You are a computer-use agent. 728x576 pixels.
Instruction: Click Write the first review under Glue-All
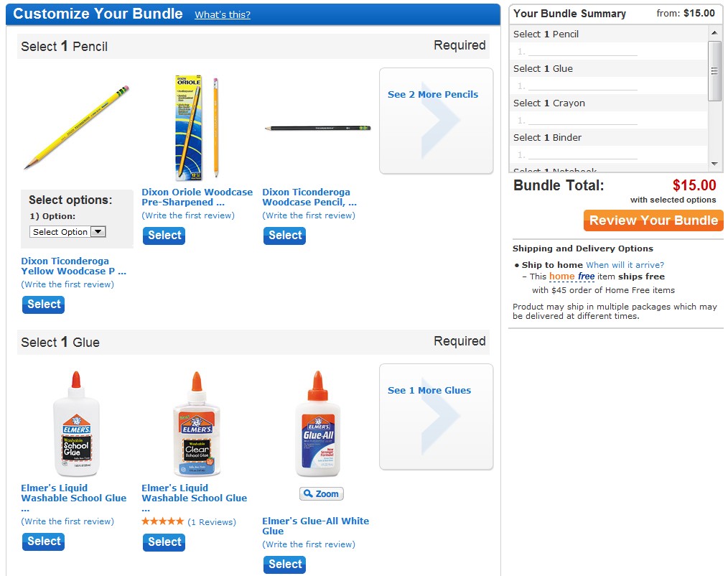[x=309, y=544]
